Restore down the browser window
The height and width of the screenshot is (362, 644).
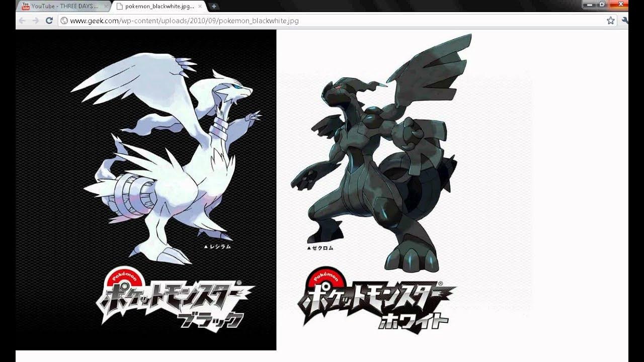(x=602, y=4)
